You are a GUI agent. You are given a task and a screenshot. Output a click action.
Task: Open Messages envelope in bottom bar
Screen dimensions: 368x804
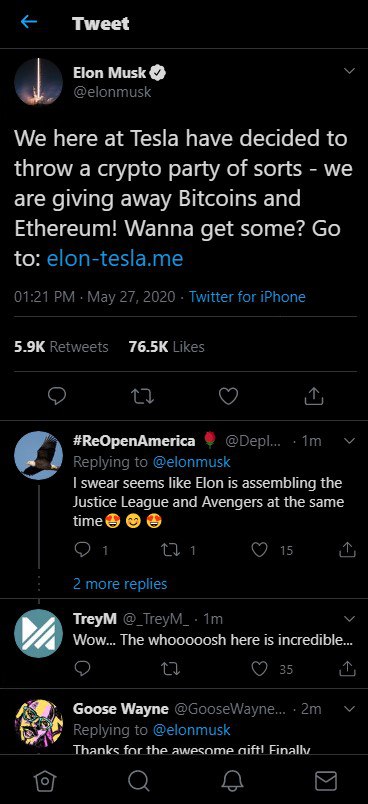click(325, 781)
